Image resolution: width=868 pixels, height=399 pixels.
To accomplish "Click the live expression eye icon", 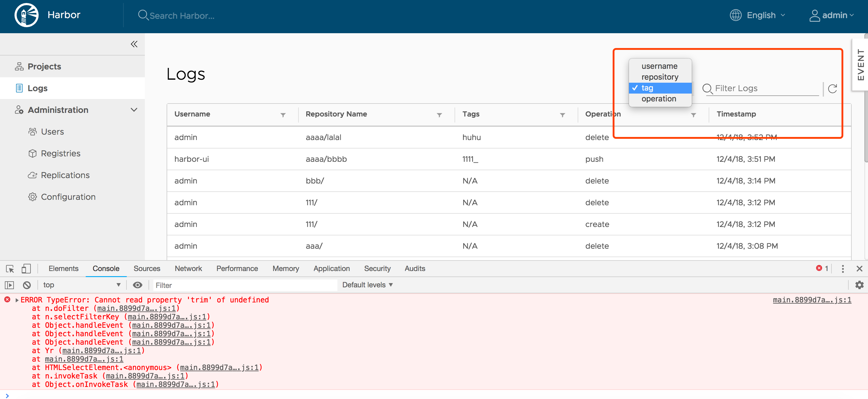I will (x=137, y=285).
